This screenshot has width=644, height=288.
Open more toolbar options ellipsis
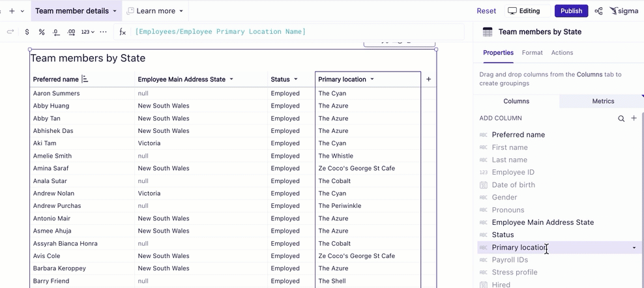[x=104, y=32]
